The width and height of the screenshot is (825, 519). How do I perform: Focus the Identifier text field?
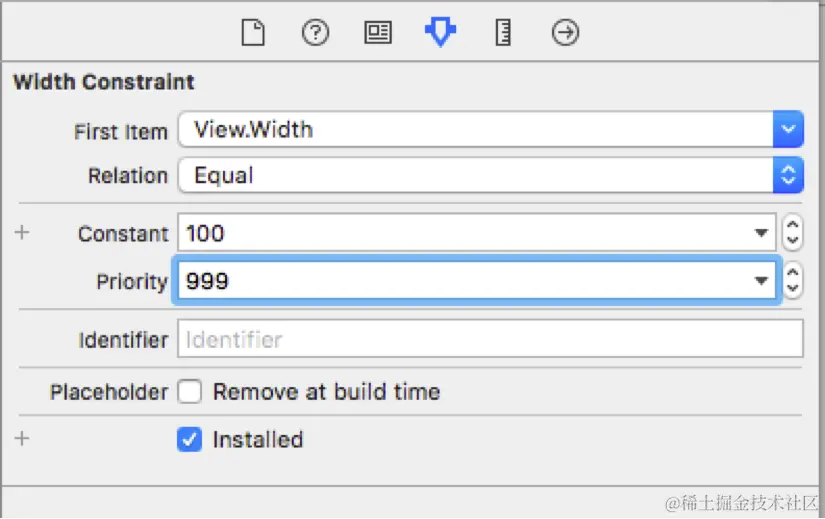[x=490, y=339]
